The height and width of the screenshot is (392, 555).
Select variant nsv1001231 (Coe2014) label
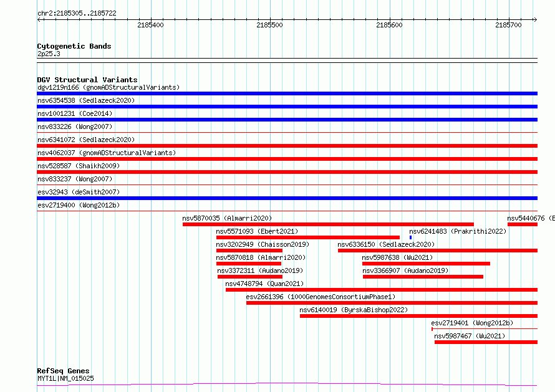[x=75, y=113]
